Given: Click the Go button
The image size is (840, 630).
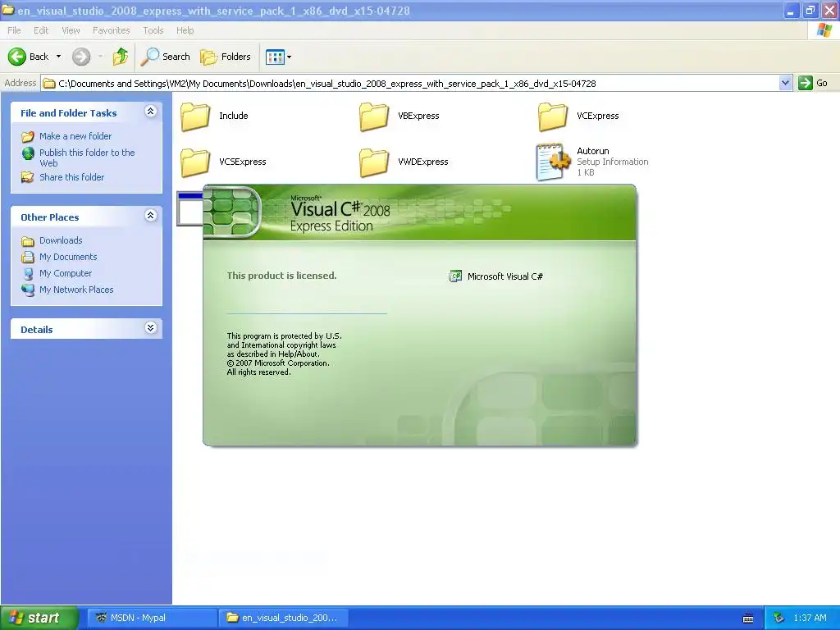Looking at the screenshot, I should (x=813, y=83).
